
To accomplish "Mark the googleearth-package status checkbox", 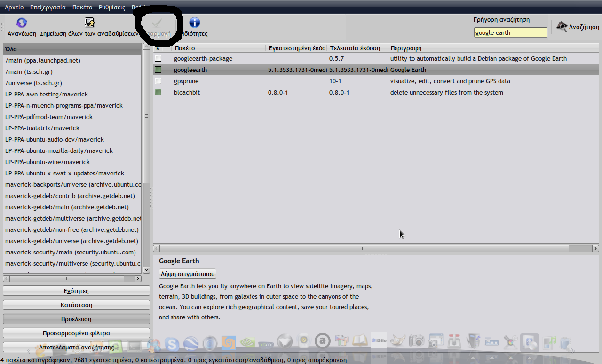I will tap(158, 58).
